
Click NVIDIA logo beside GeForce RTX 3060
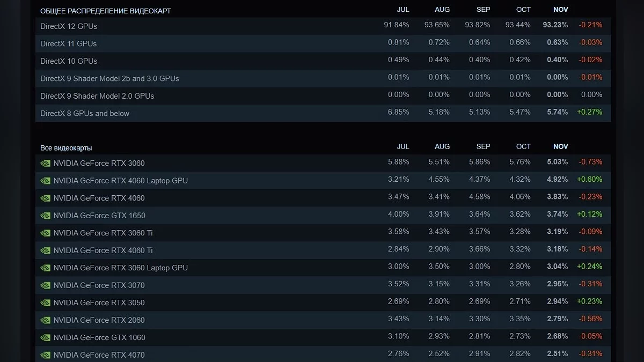tap(45, 163)
